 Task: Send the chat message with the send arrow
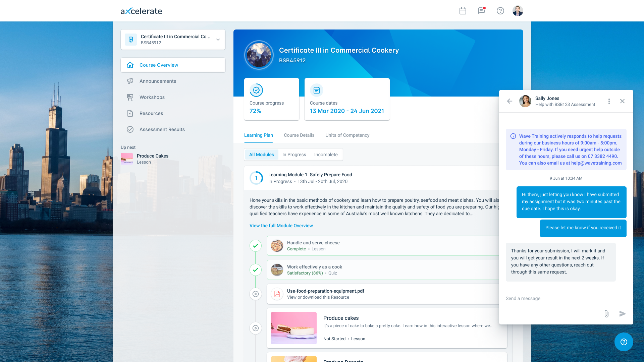coord(622,314)
